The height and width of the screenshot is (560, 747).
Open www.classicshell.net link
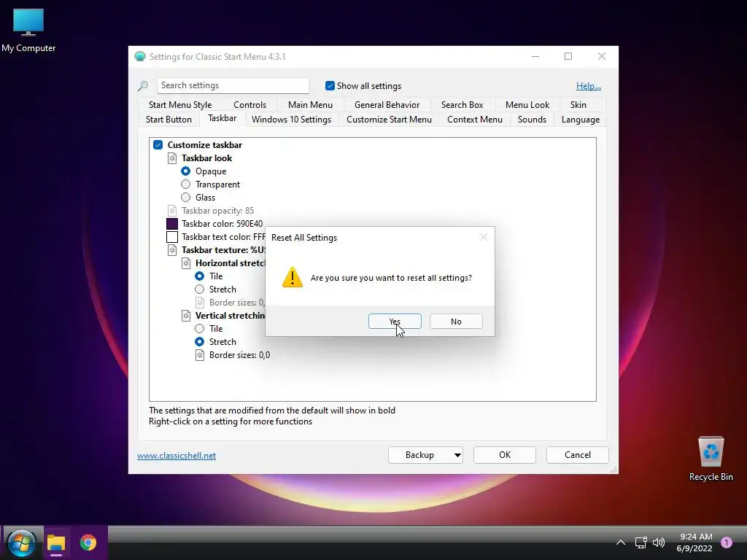tap(177, 456)
